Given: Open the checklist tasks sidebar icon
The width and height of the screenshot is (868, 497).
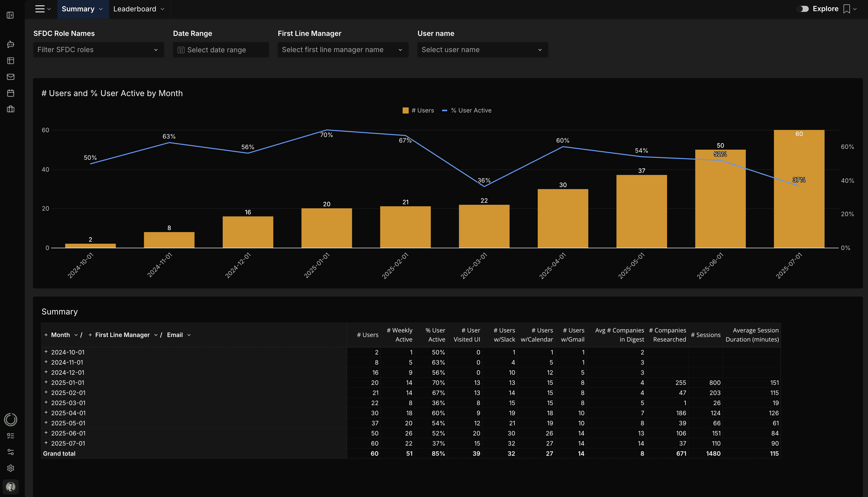Looking at the screenshot, I should point(11,436).
